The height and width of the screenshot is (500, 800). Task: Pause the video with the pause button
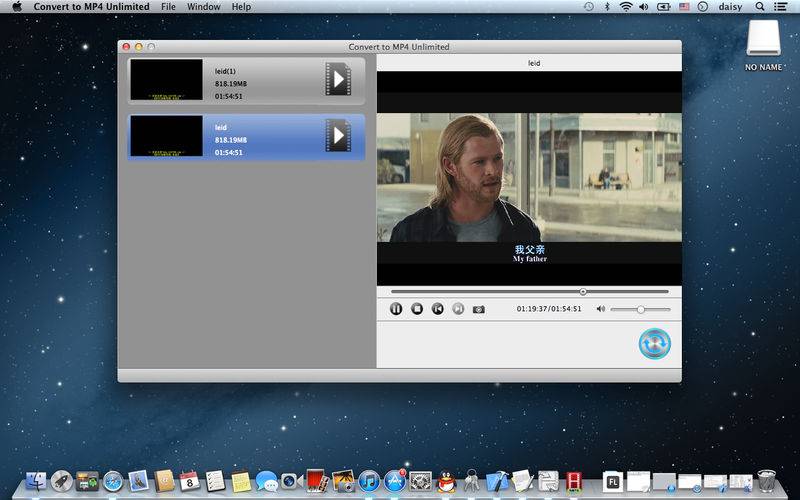[x=396, y=309]
